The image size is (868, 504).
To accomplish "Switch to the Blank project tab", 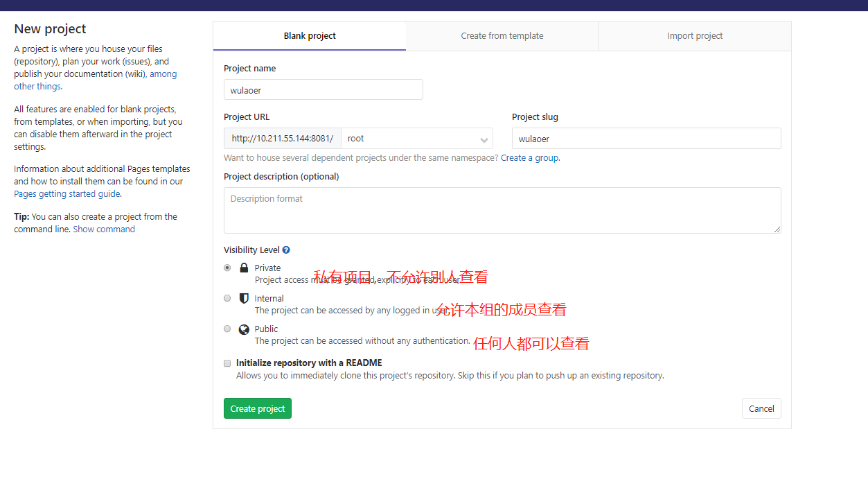I will tap(310, 36).
